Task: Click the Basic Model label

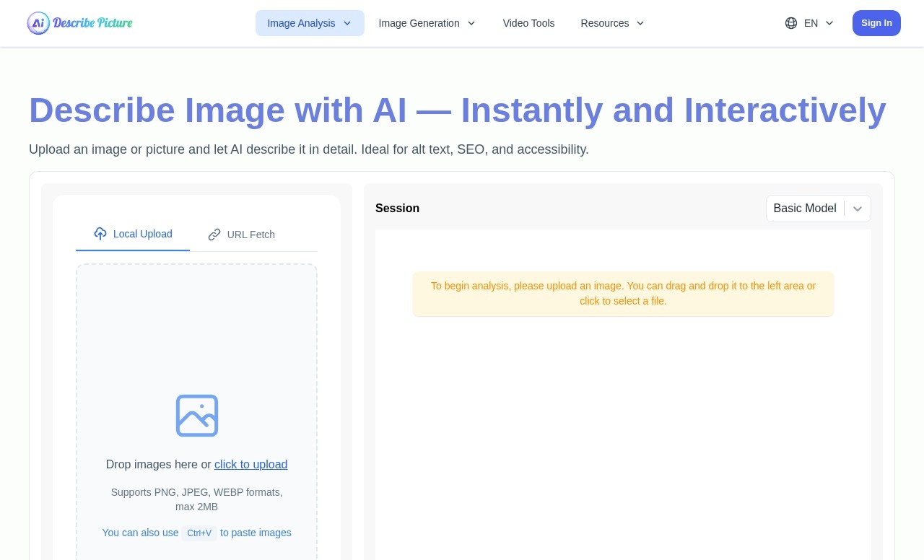Action: [x=805, y=209]
